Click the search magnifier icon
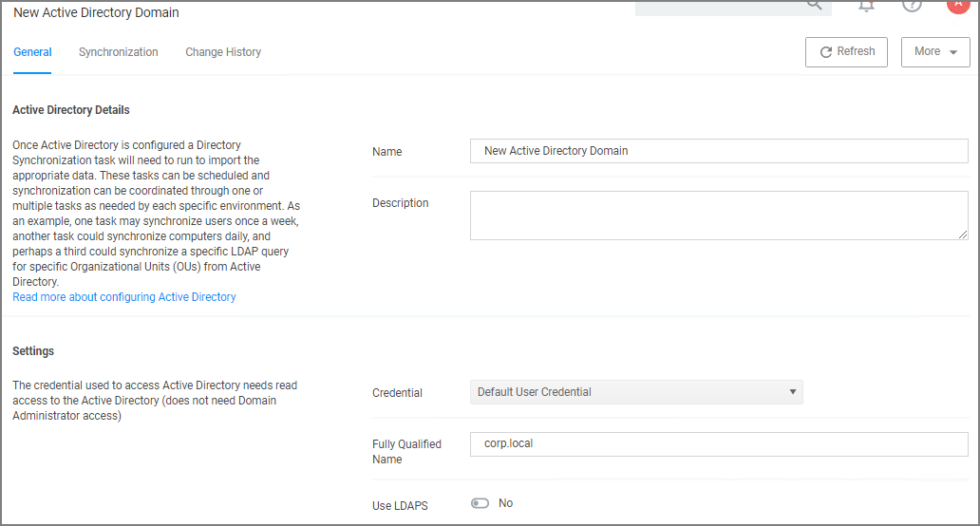Viewport: 980px width, 526px height. pyautogui.click(x=815, y=5)
